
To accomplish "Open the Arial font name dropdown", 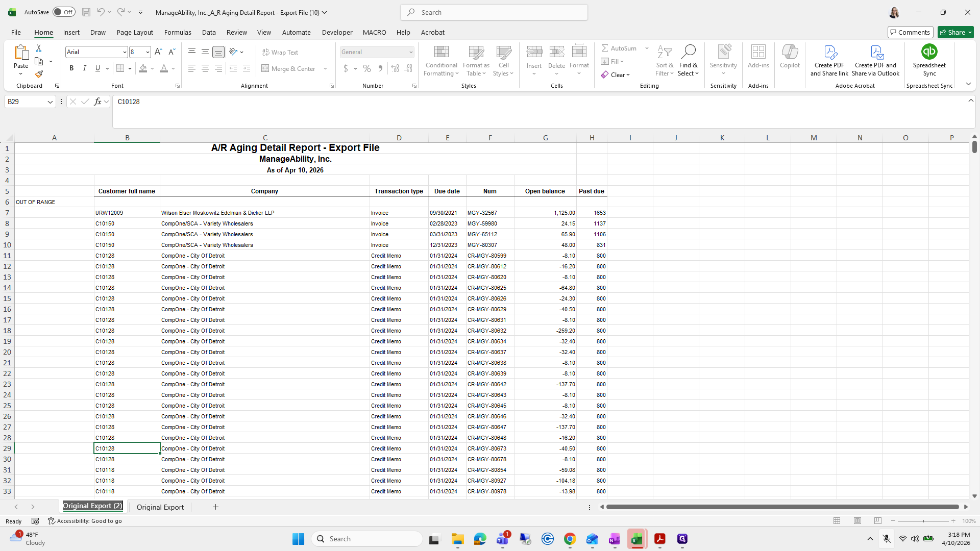I will 124,52.
